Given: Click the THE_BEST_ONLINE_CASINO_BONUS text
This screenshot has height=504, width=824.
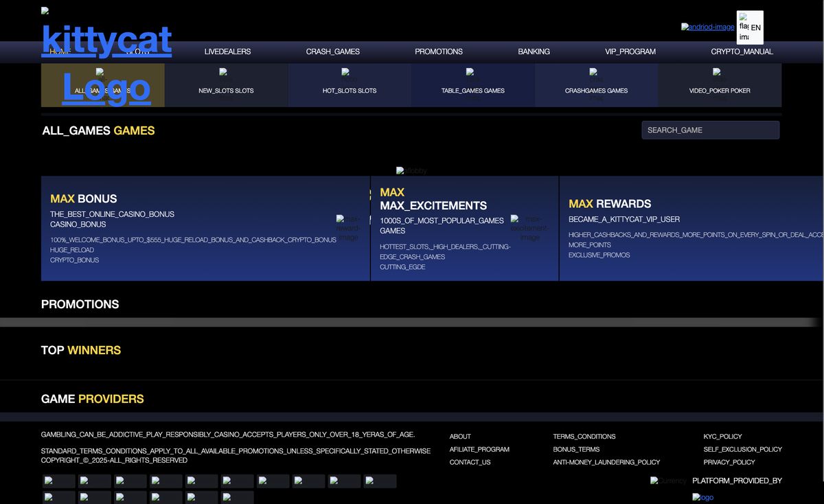Looking at the screenshot, I should coord(112,214).
